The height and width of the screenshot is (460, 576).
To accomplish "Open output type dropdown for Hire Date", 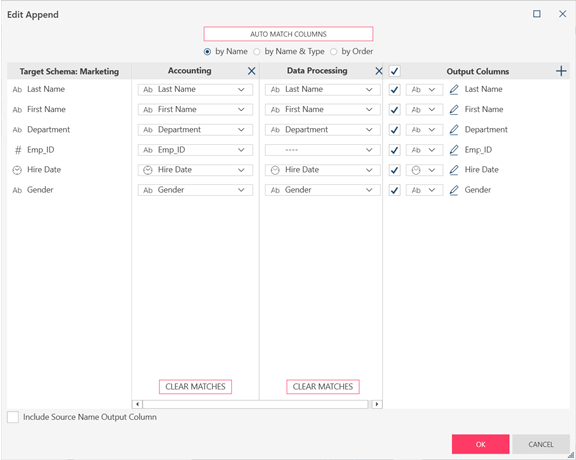I will point(424,170).
